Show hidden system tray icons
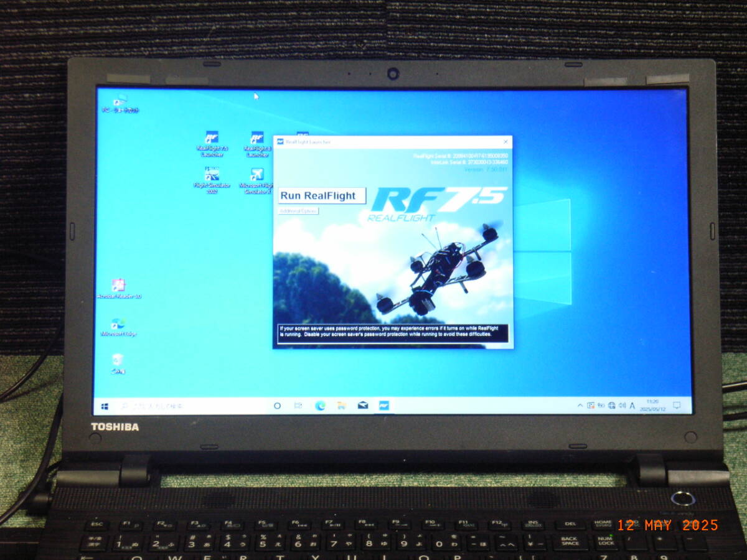The image size is (747, 560). 580,406
